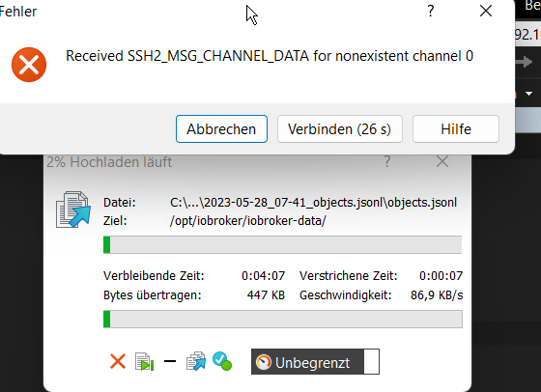Click the overall transfer progress bar
The width and height of the screenshot is (541, 392).
(282, 319)
